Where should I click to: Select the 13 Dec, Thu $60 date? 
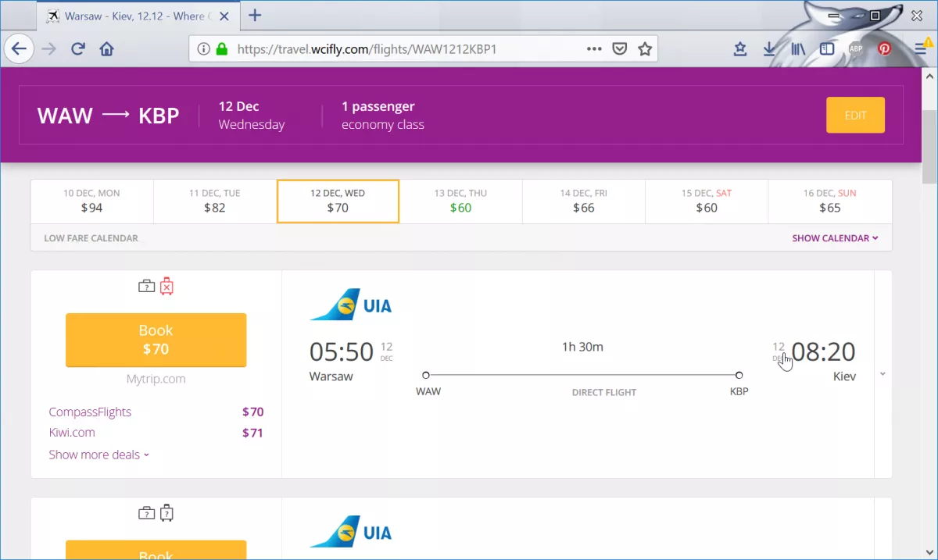click(x=460, y=201)
